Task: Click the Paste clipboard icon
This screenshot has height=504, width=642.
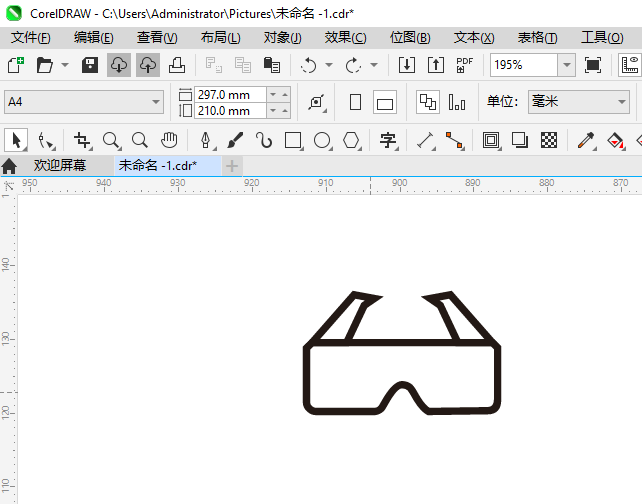Action: point(271,65)
